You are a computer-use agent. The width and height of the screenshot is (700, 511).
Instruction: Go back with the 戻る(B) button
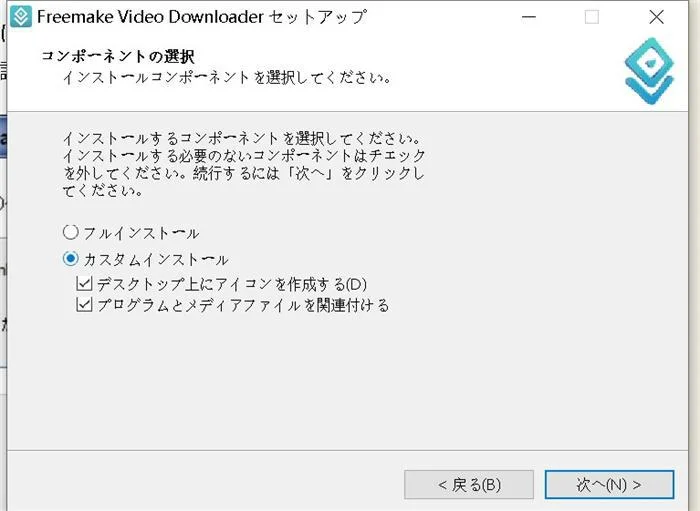(469, 485)
